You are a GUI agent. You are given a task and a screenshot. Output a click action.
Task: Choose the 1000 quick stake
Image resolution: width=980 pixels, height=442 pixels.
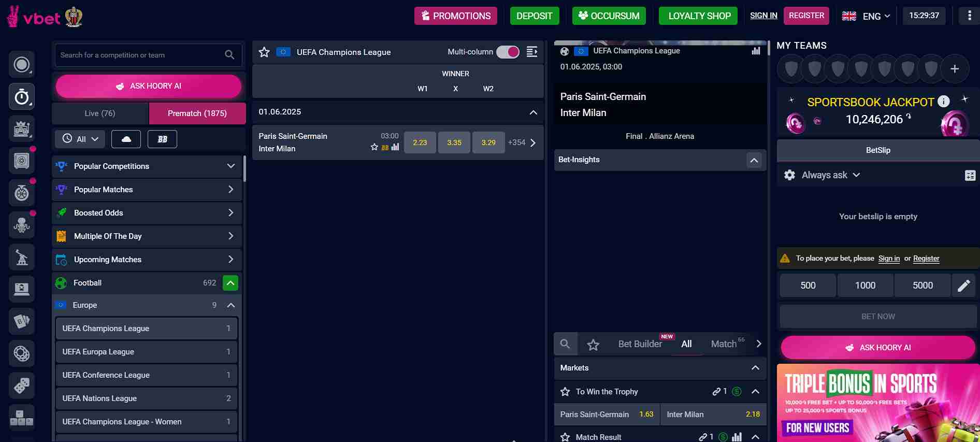coord(865,286)
